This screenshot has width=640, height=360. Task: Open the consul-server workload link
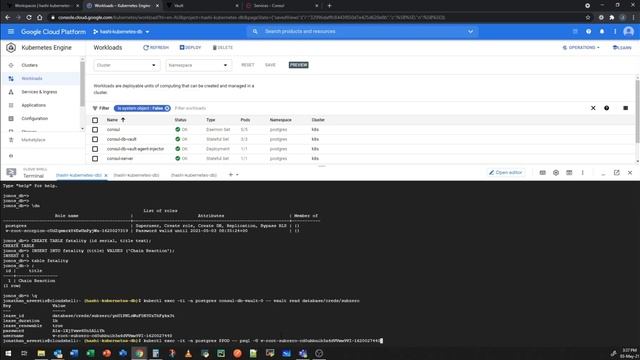tap(120, 158)
